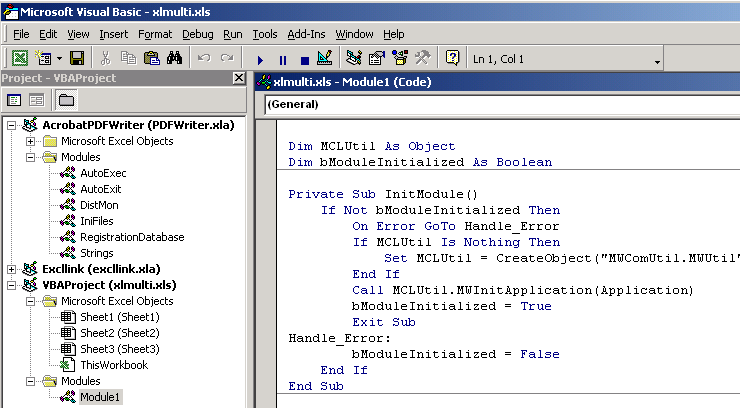Select Module1 in project tree
Viewport: 740px width, 410px height.
100,397
